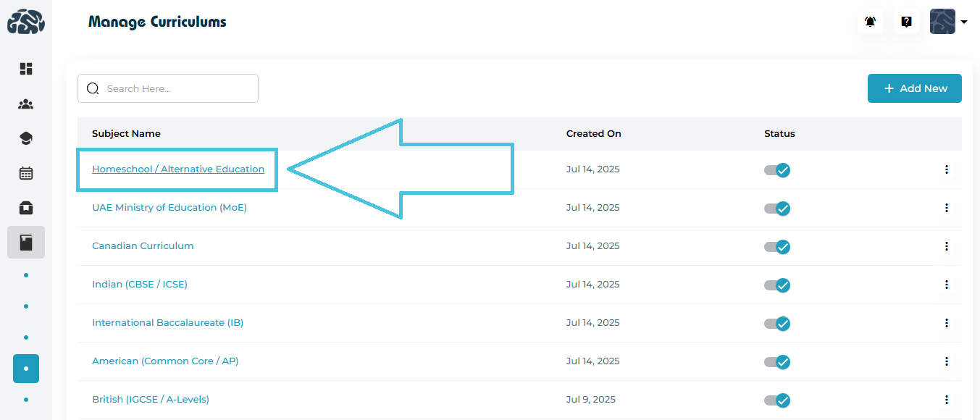Toggle status for Canadian Curriculum
This screenshot has height=420, width=980.
[x=777, y=247]
